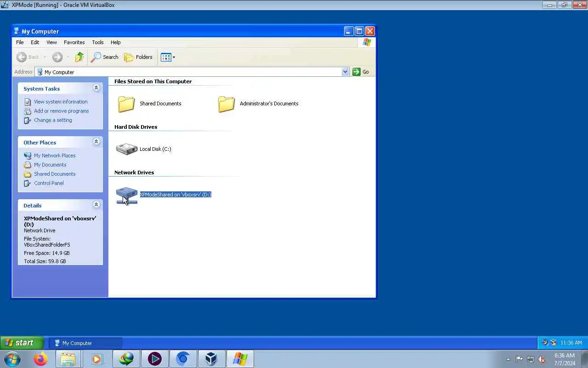Go up one folder level icon

click(79, 57)
